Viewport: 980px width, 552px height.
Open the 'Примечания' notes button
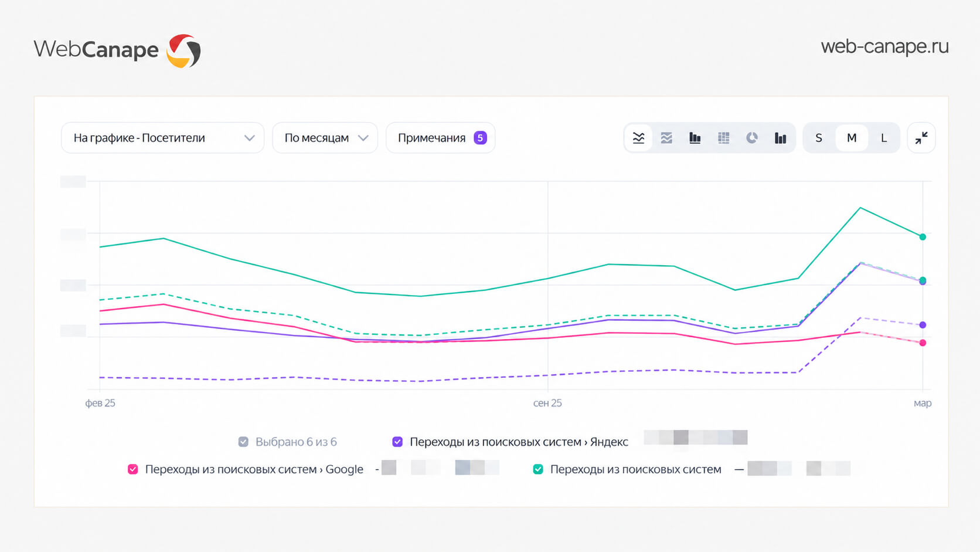click(x=440, y=138)
